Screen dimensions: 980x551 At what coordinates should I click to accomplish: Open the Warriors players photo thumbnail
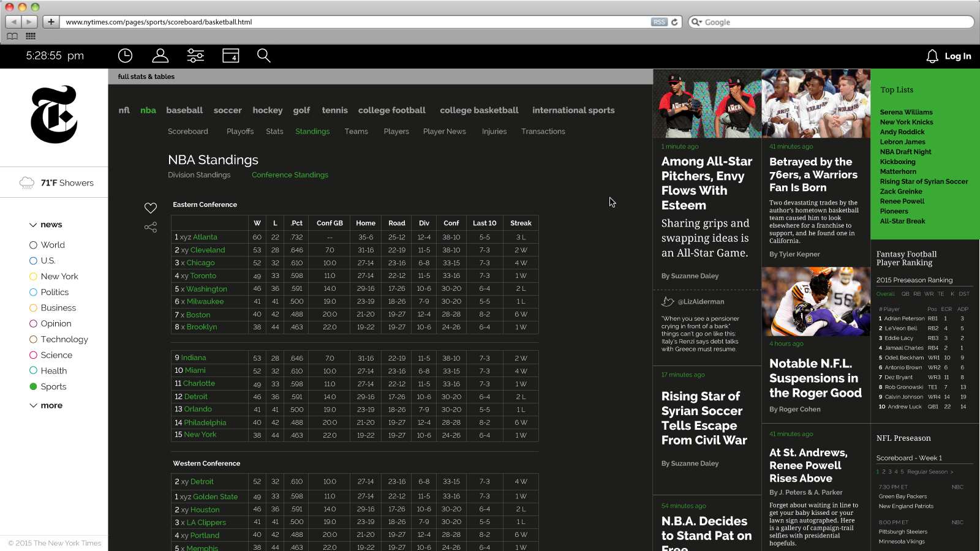(x=816, y=103)
